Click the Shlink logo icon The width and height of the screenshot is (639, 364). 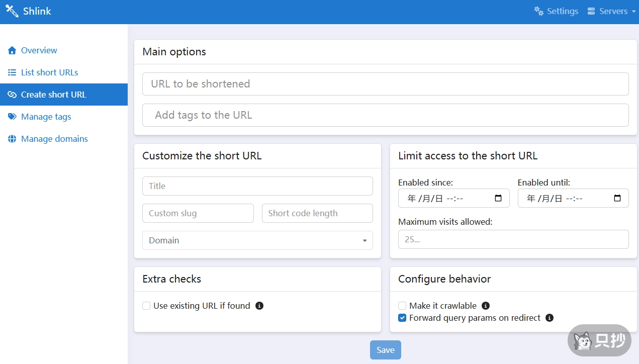coord(12,11)
